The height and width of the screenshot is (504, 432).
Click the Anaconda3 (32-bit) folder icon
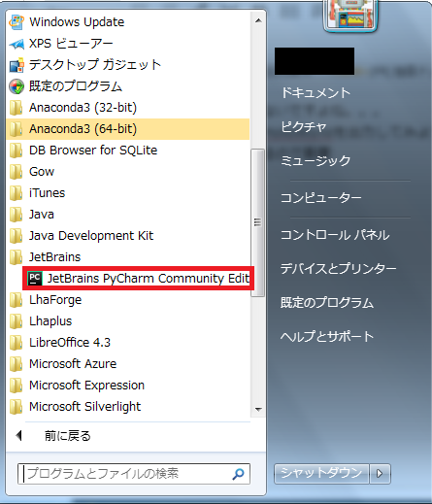pos(16,108)
